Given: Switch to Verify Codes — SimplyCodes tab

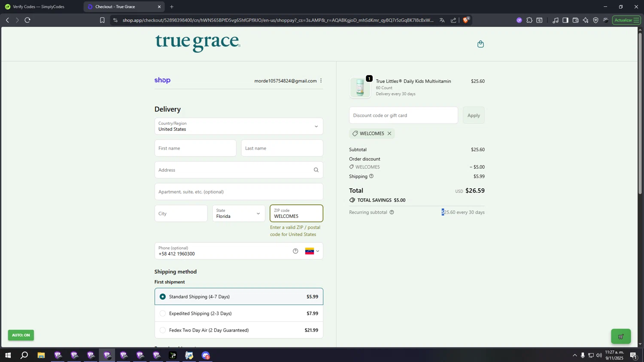Looking at the screenshot, I should pyautogui.click(x=39, y=7).
